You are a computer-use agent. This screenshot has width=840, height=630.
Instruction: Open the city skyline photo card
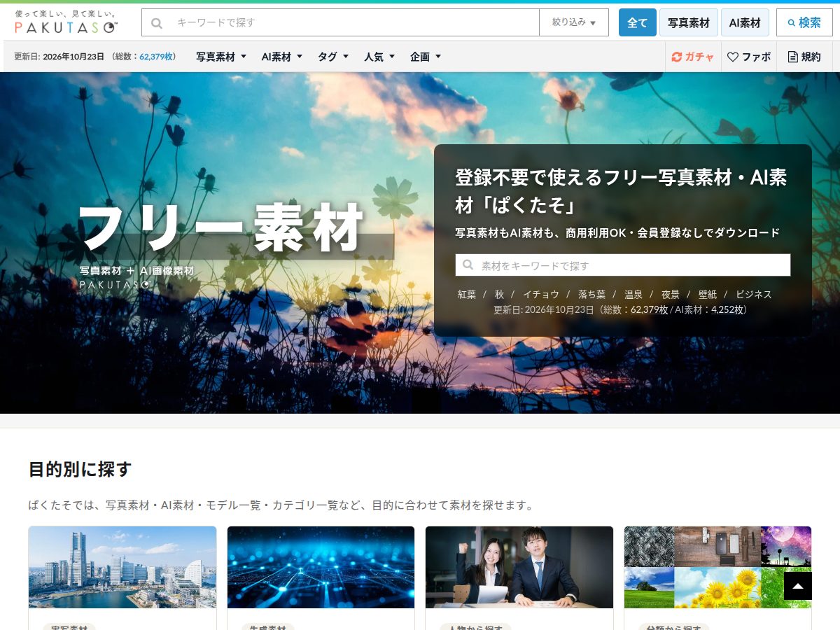[122, 567]
